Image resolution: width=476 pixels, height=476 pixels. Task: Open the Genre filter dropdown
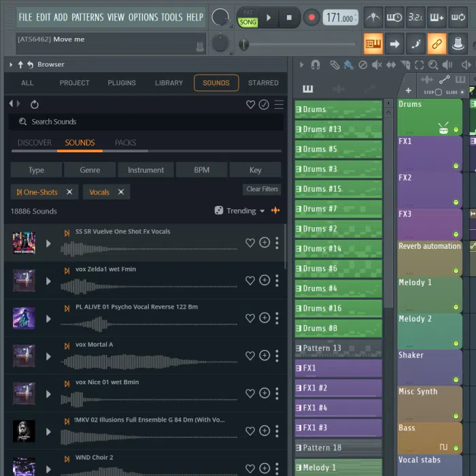pyautogui.click(x=90, y=170)
